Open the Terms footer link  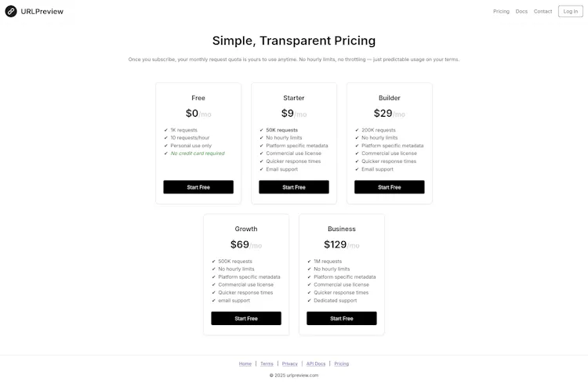click(x=267, y=363)
